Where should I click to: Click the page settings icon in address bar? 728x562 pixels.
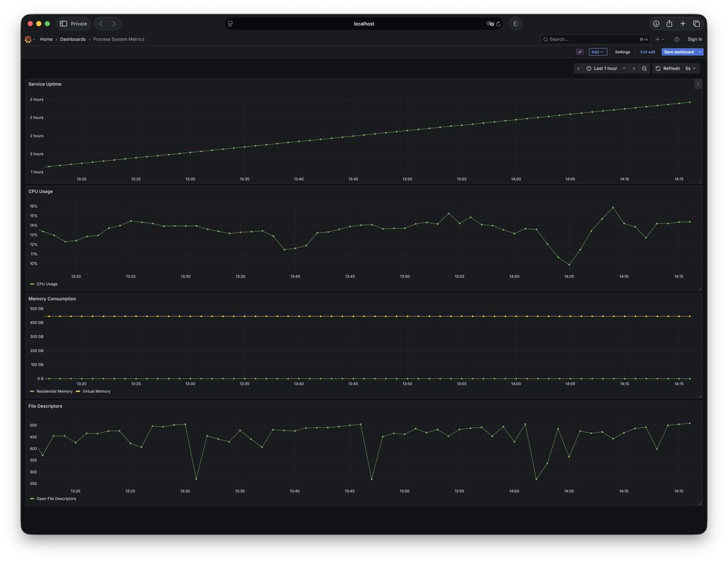coord(231,24)
